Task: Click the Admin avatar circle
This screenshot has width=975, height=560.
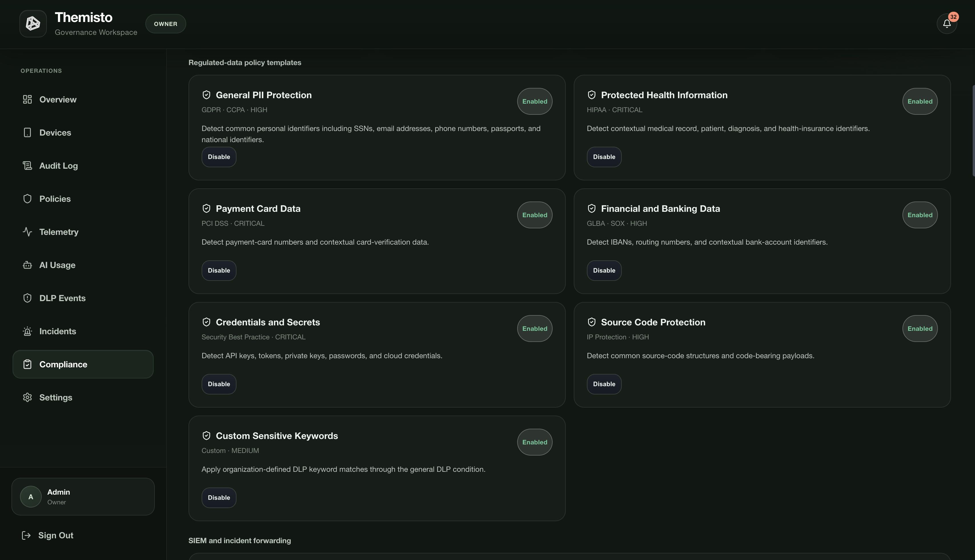Action: (x=31, y=497)
